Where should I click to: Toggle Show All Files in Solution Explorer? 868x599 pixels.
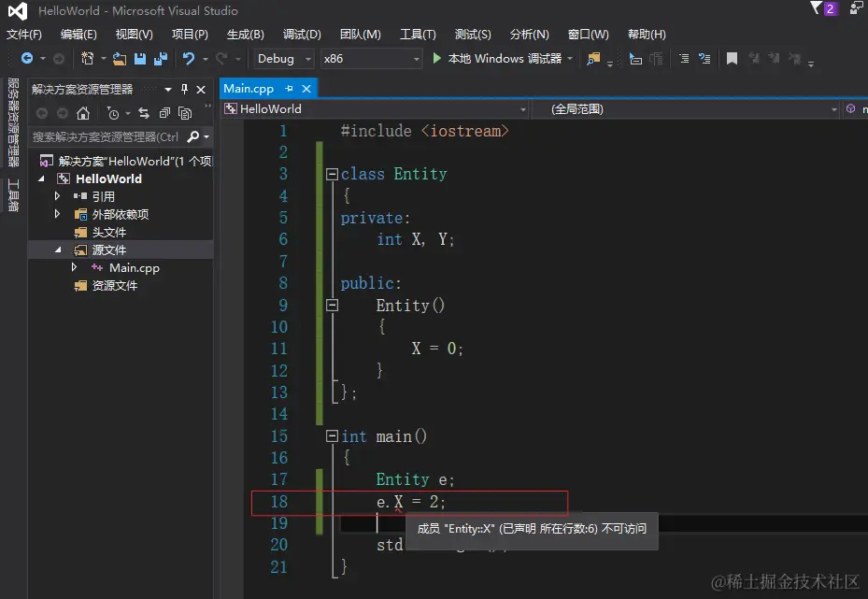185,113
